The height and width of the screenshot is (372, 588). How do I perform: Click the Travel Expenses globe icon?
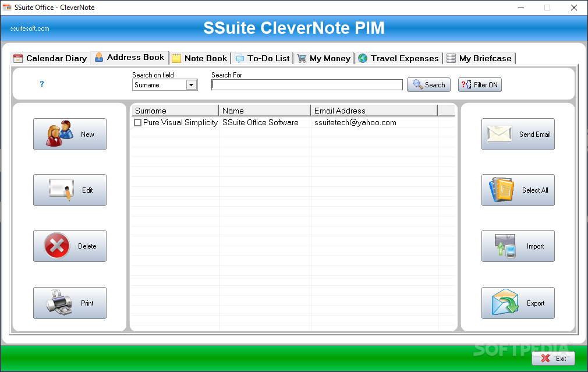(x=363, y=58)
